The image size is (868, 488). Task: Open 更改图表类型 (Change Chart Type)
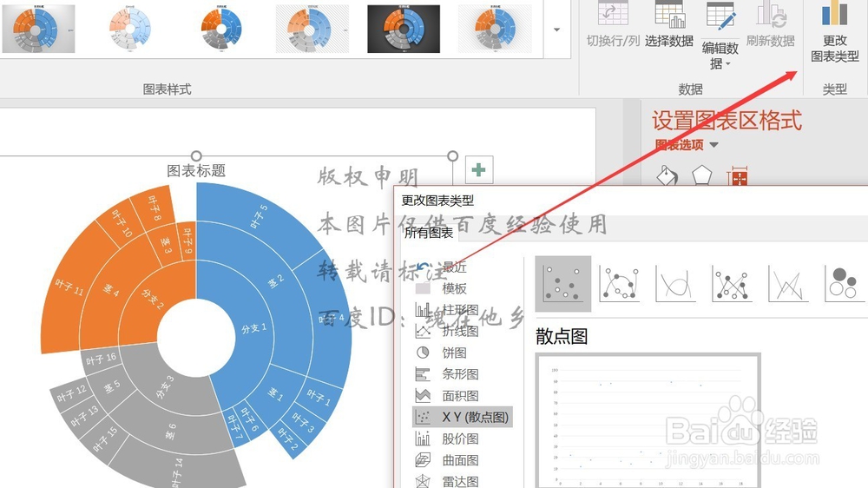[x=835, y=32]
